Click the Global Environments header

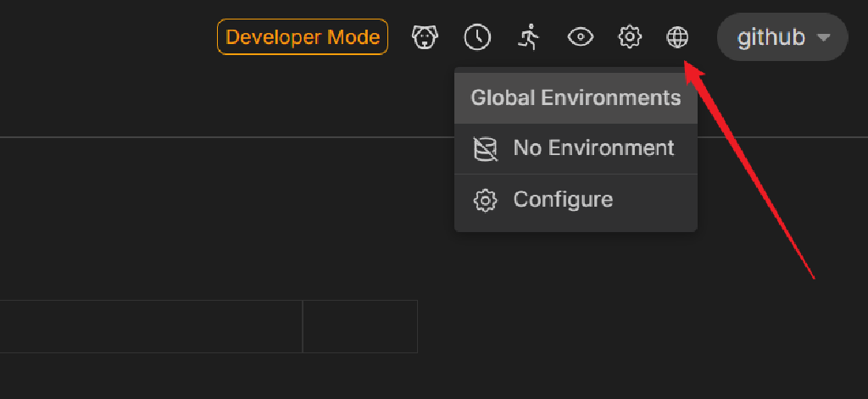[x=576, y=97]
